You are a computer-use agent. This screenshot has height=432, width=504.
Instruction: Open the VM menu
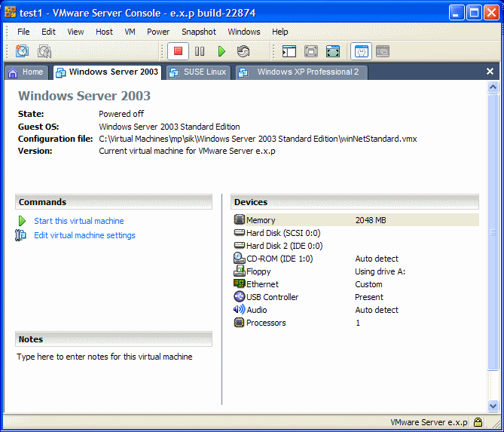pyautogui.click(x=130, y=32)
